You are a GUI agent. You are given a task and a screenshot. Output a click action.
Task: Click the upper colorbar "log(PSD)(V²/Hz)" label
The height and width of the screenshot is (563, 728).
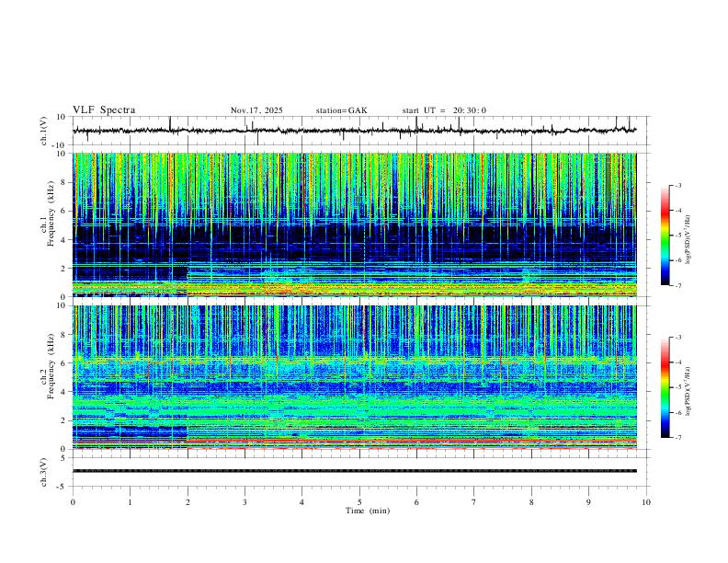click(x=688, y=240)
